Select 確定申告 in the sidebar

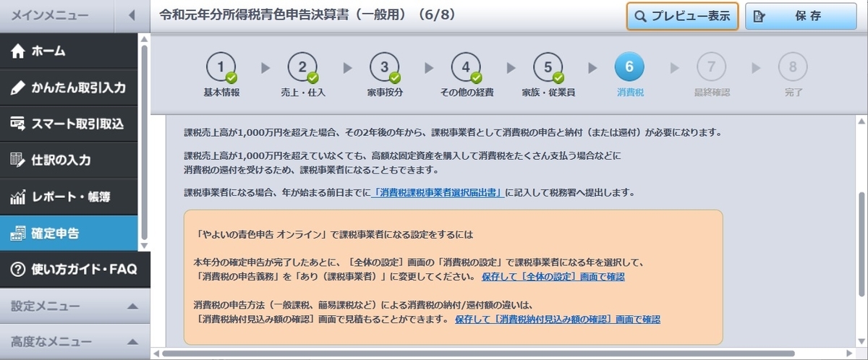[69, 233]
